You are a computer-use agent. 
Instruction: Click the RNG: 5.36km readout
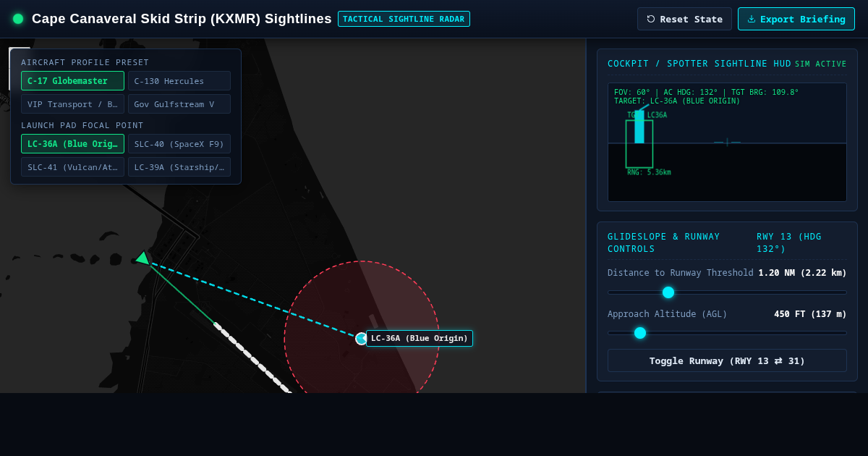(649, 172)
